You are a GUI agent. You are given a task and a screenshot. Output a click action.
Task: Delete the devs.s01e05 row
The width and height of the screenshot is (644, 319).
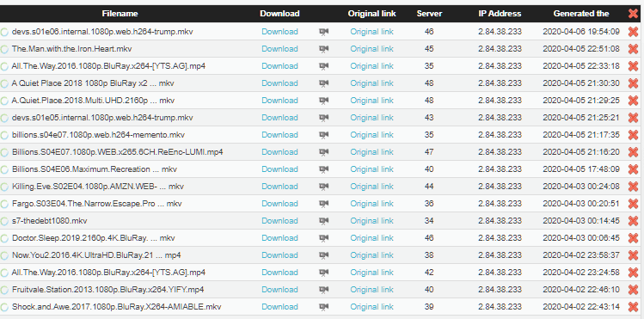pyautogui.click(x=633, y=118)
